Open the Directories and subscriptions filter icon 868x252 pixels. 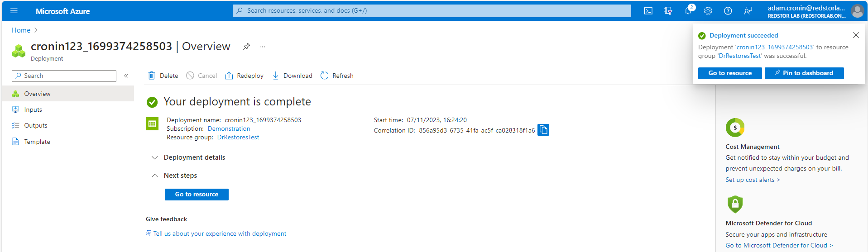(668, 11)
